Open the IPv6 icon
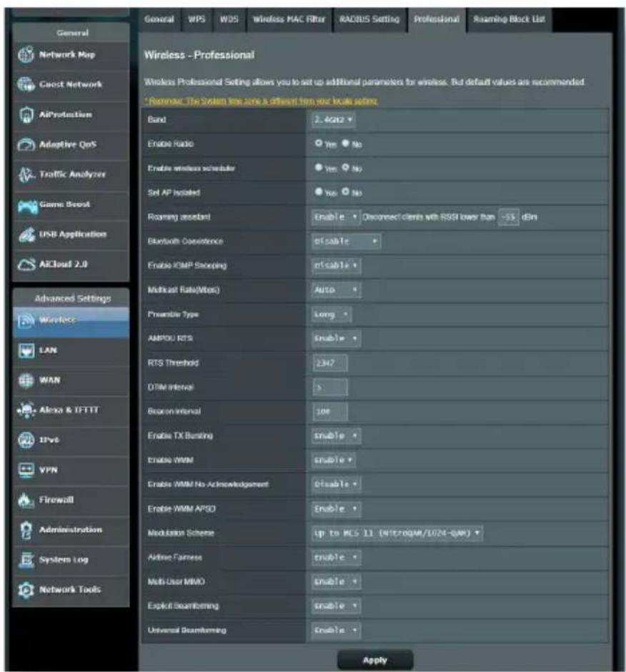This screenshot has height=672, width=626. pyautogui.click(x=26, y=440)
